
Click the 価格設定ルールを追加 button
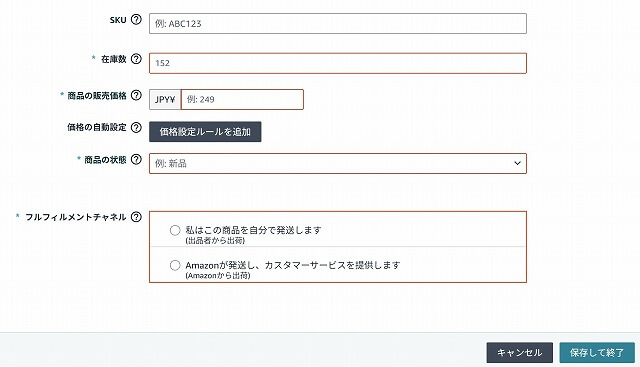tap(205, 132)
